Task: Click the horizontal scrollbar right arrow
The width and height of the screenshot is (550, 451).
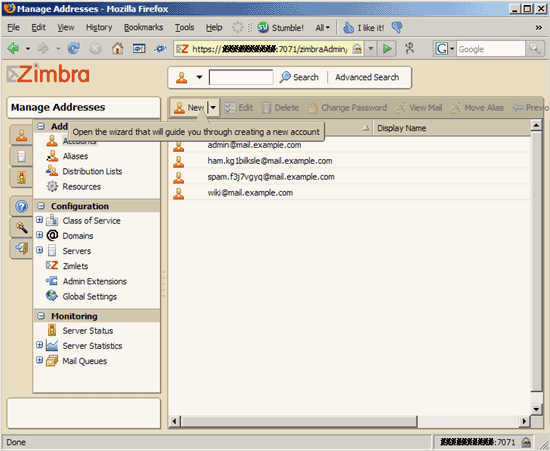Action: [524, 421]
